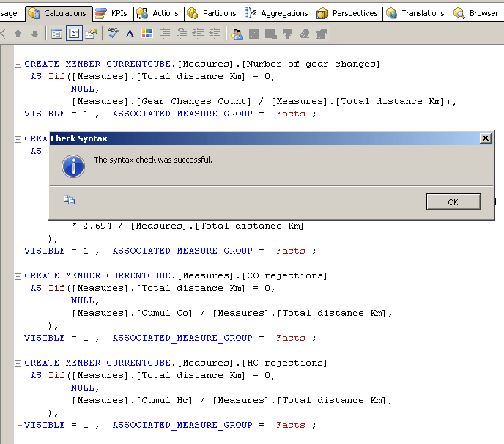Click the Increase Indent icon

[215, 34]
